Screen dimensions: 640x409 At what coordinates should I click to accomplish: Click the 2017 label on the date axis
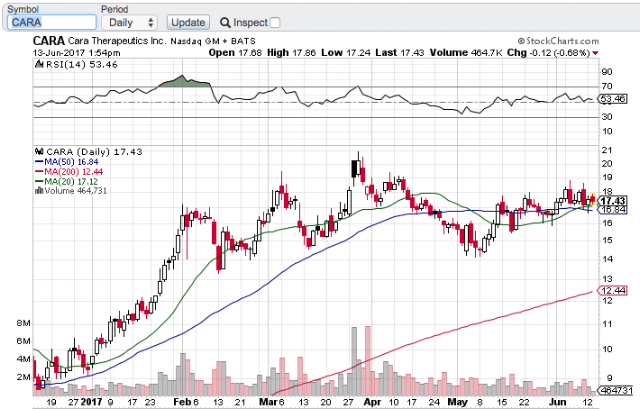[x=91, y=402]
